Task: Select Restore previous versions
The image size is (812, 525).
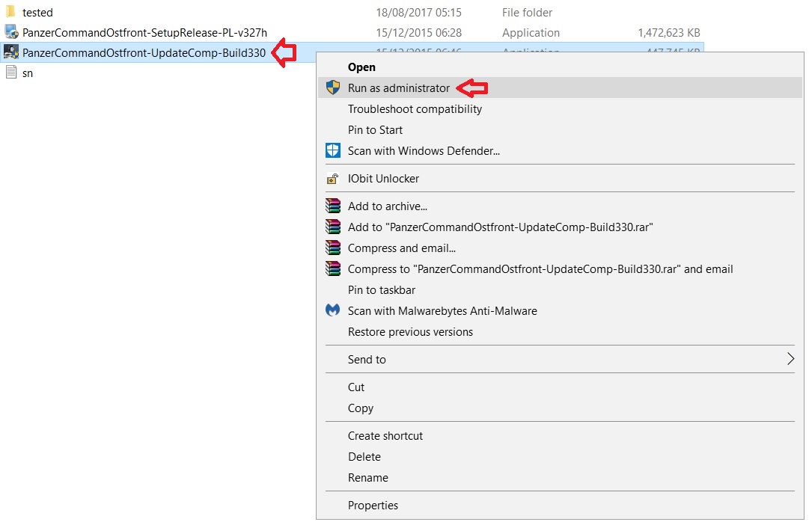Action: point(410,332)
